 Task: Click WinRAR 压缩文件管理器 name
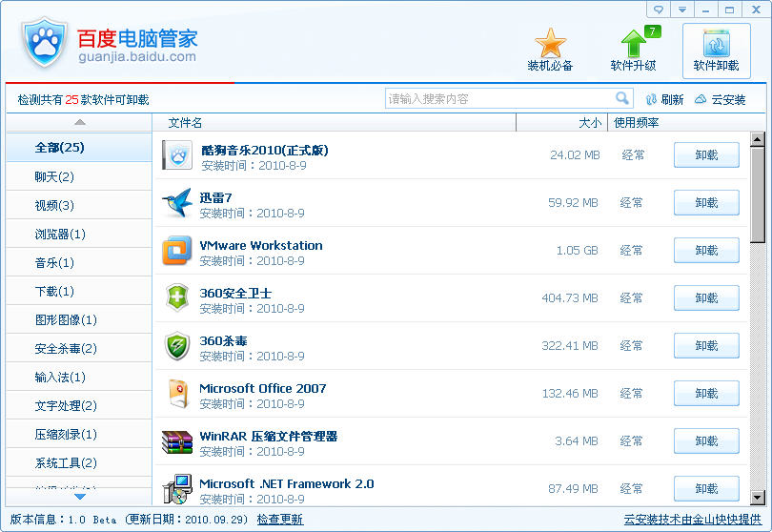pos(269,436)
